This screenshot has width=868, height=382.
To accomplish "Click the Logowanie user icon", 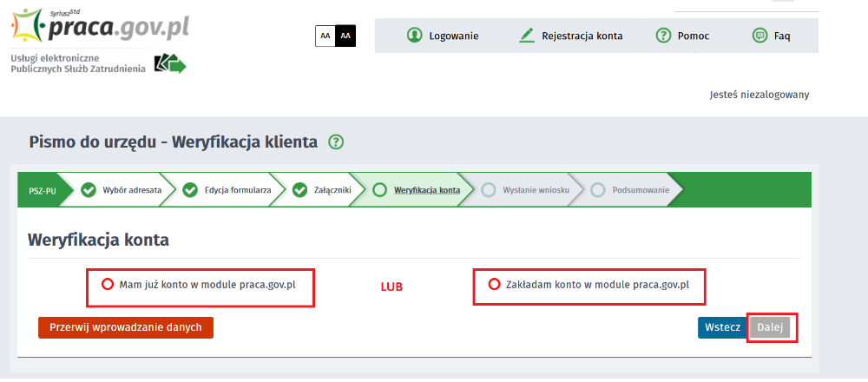I will pyautogui.click(x=414, y=36).
